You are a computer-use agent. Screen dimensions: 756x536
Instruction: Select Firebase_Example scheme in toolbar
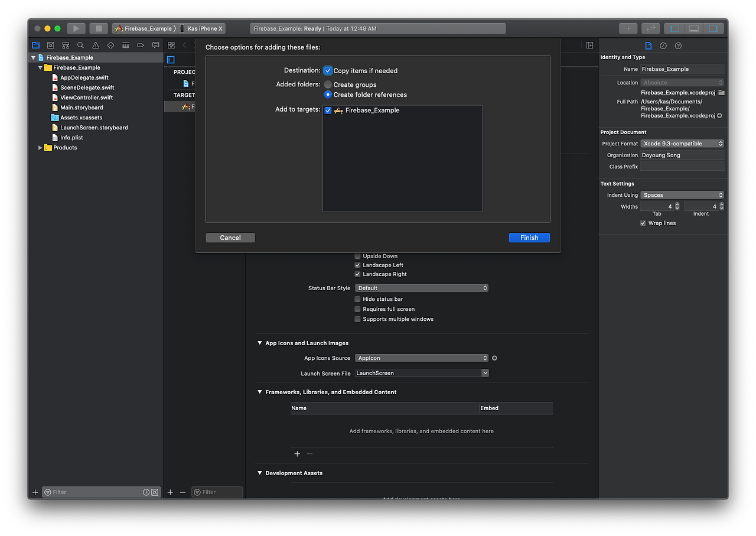(x=144, y=28)
